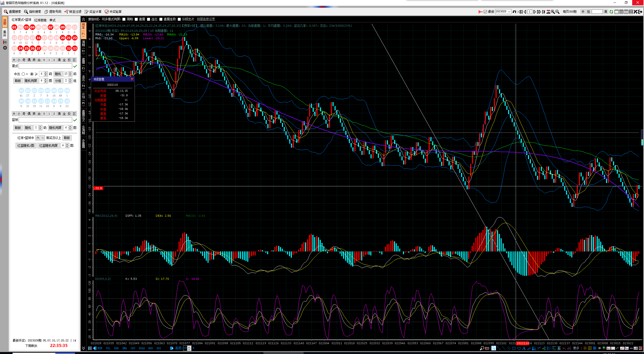This screenshot has width=644, height=354.
Task: Select the rectangle drawing tool
Action: pyautogui.click(x=514, y=348)
